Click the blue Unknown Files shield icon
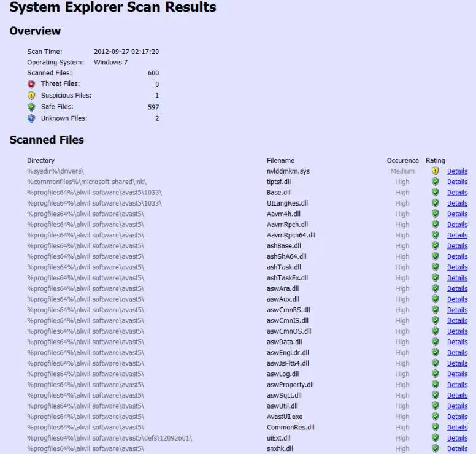Screen dimensions: 476x454 pos(31,118)
